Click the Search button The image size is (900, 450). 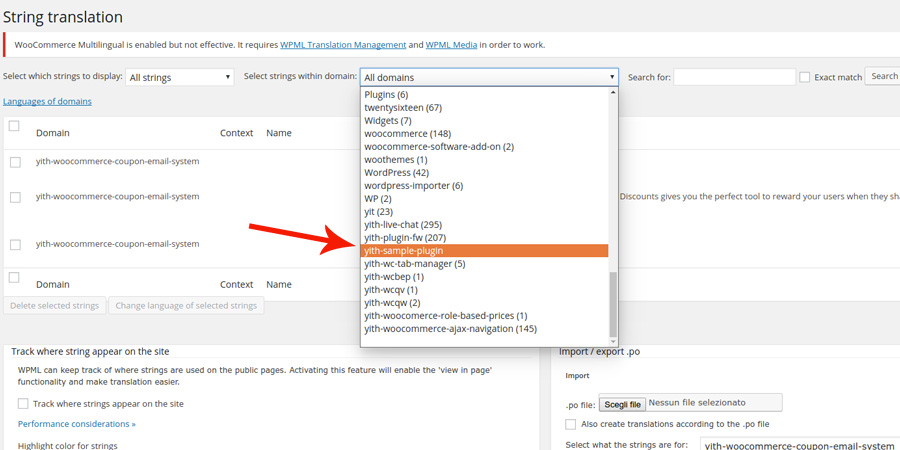click(x=884, y=76)
